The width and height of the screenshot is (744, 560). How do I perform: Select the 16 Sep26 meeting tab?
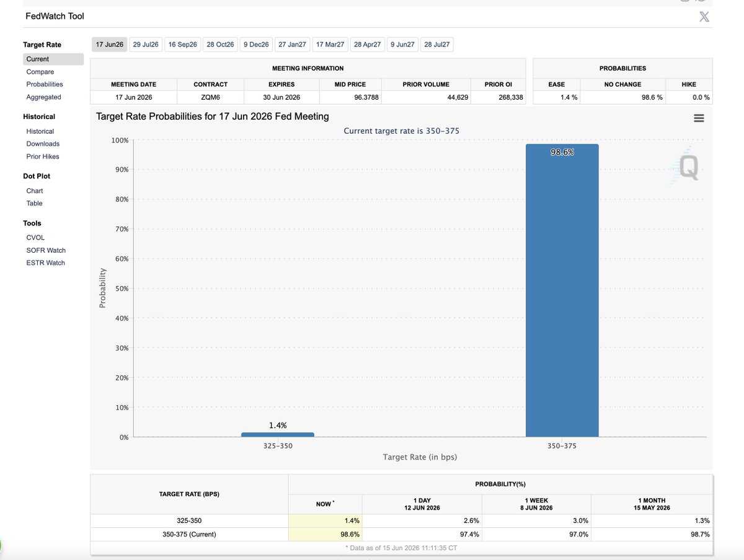(x=183, y=45)
